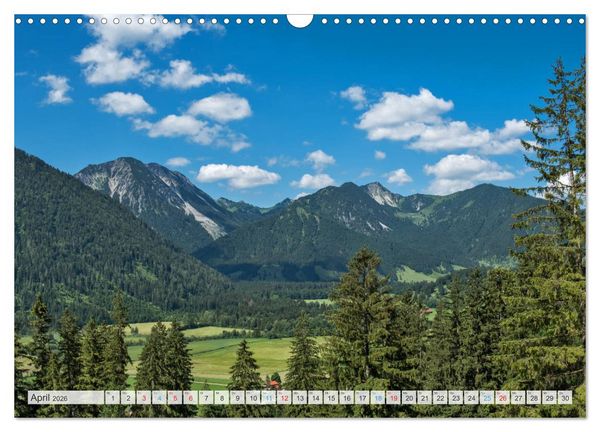Select date 20 in the calendar strip
The image size is (600, 432).
pos(409,398)
